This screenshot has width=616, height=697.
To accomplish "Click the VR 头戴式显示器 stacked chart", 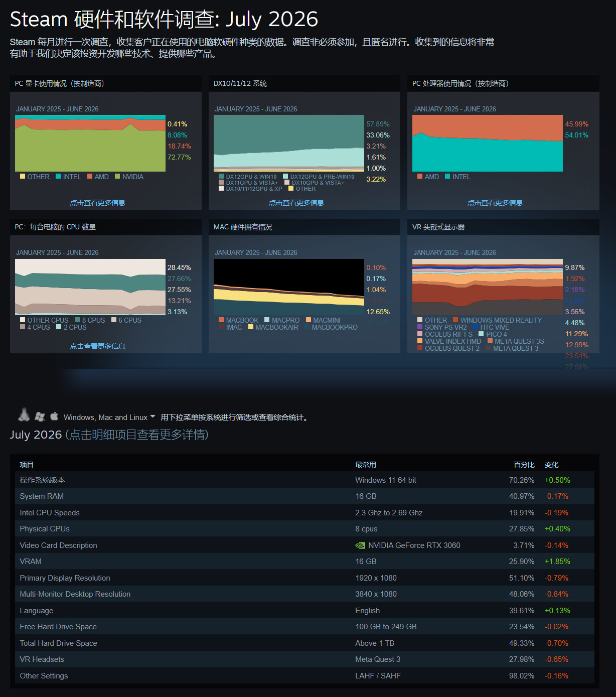I will [488, 287].
